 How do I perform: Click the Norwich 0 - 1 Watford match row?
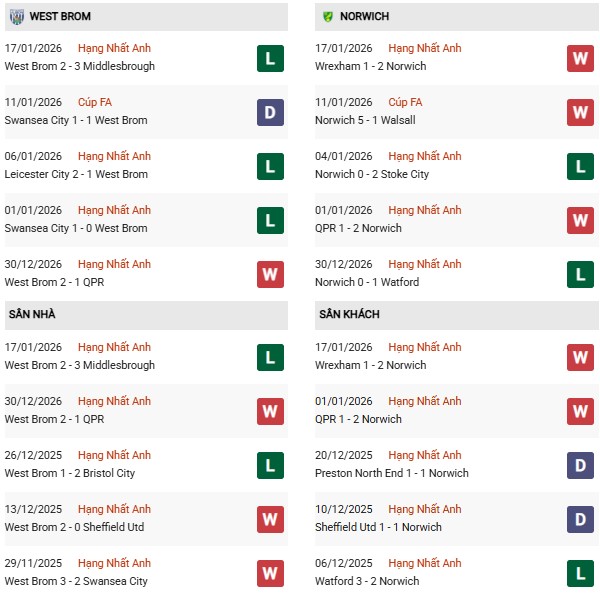click(366, 282)
